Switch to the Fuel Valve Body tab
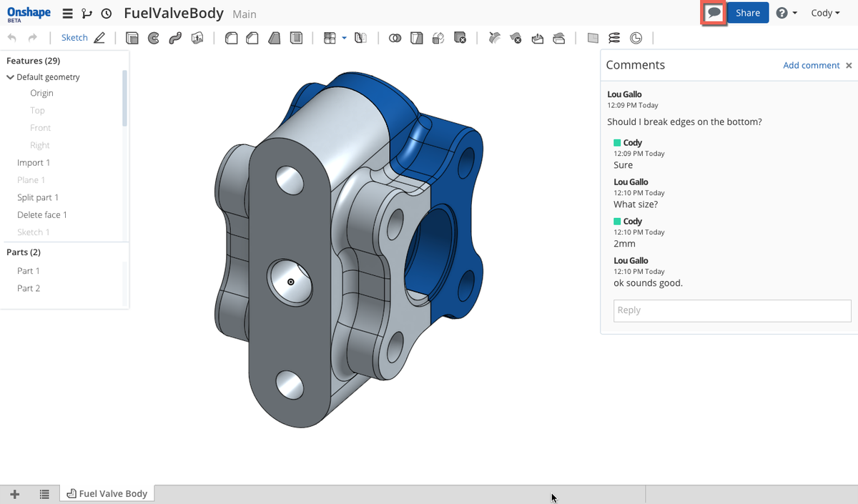Screen dimensions: 858x504 click(107, 493)
